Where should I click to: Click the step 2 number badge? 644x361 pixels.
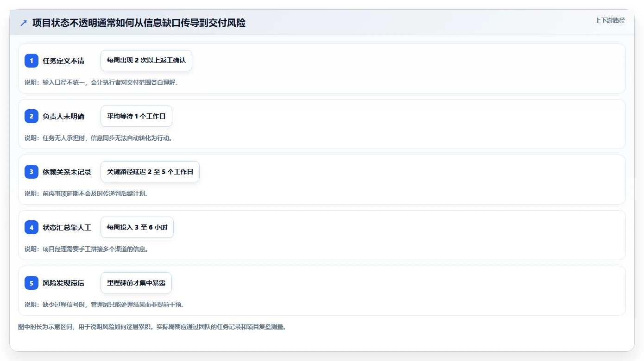click(x=32, y=116)
